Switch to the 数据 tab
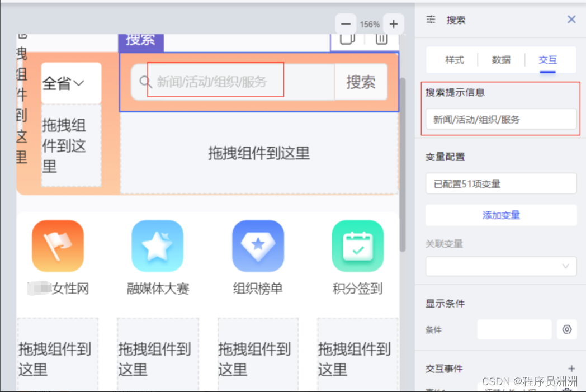Screen dimensions: 586x392 [x=501, y=60]
